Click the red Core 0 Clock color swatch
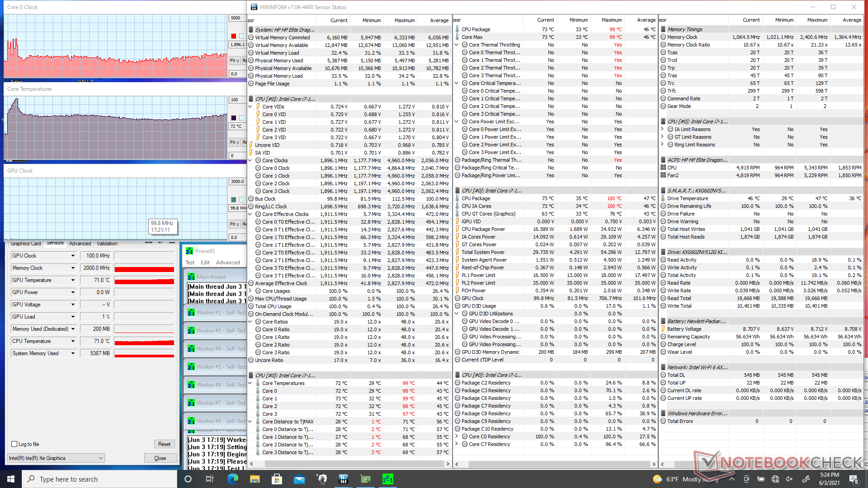 [x=233, y=36]
